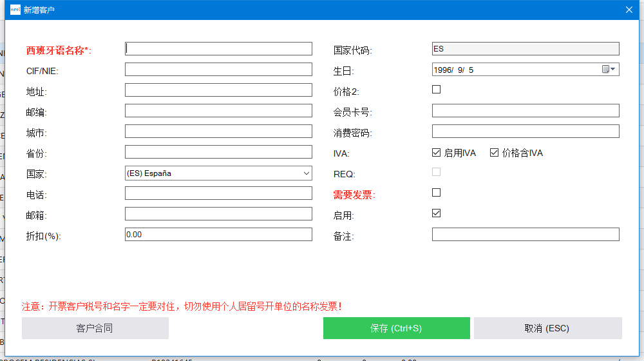This screenshot has width=644, height=361.
Task: Click the disabled REQ checkbox
Action: (436, 172)
